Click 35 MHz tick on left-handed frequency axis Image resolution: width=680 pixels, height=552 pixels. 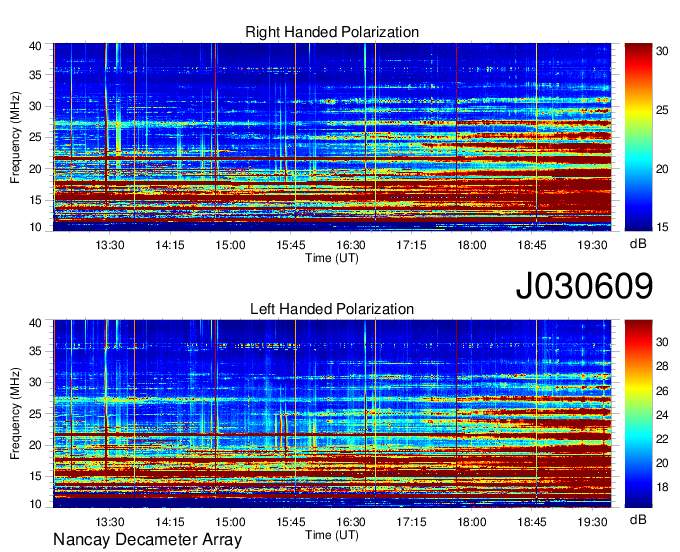[x=35, y=351]
